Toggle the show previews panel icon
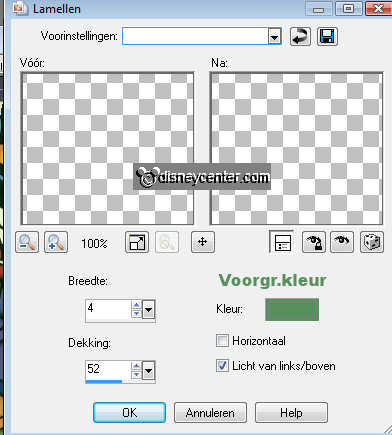The width and height of the screenshot is (392, 435). tap(283, 242)
